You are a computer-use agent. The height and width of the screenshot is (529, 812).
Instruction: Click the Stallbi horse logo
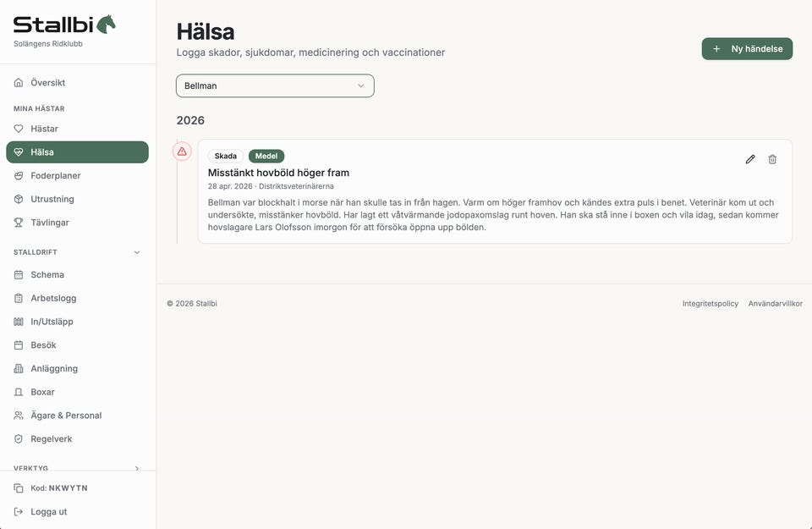106,24
